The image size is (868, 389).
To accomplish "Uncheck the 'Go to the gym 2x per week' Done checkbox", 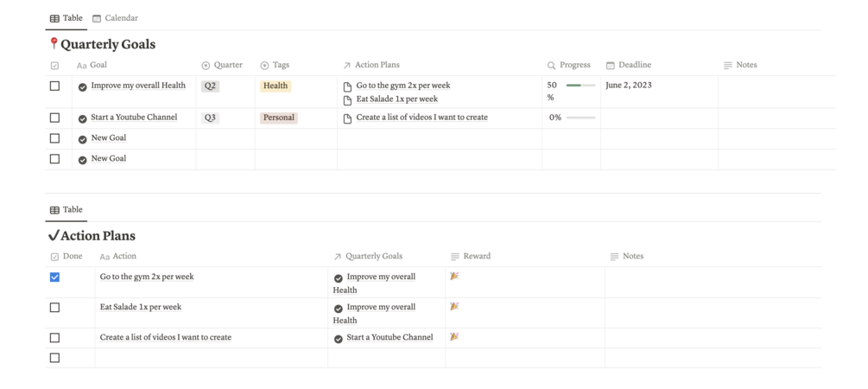I will [54, 277].
